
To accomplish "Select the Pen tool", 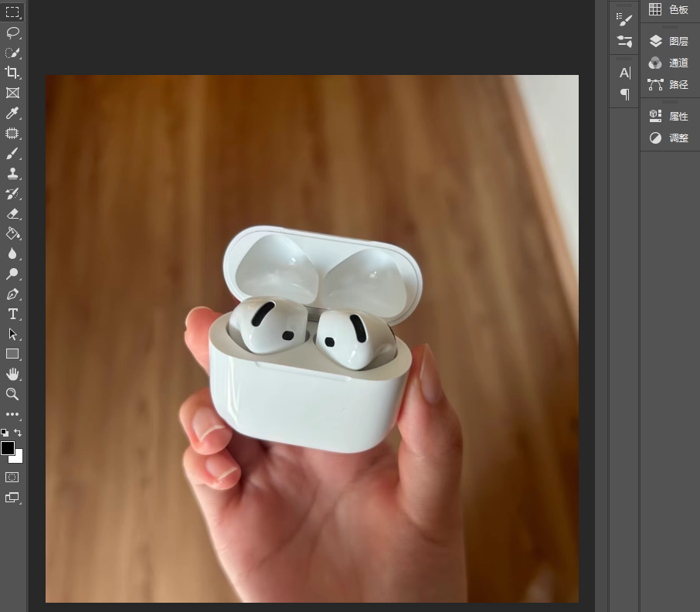I will pos(12,294).
